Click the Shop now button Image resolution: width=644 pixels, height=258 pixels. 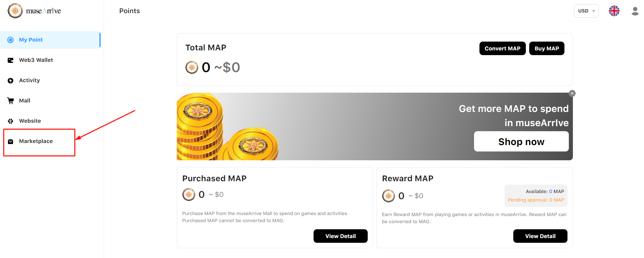coord(521,142)
